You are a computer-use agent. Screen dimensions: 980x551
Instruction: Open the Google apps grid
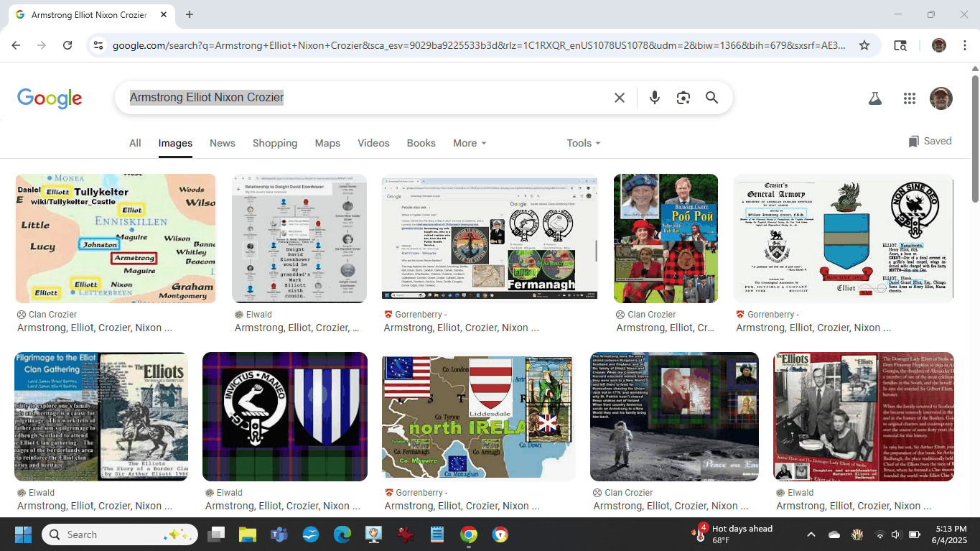pyautogui.click(x=910, y=98)
